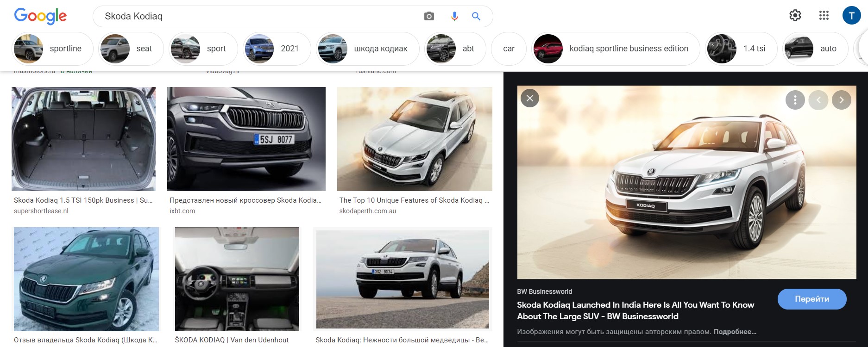
Task: Filter by kodiaq sportline business edition
Action: click(615, 49)
